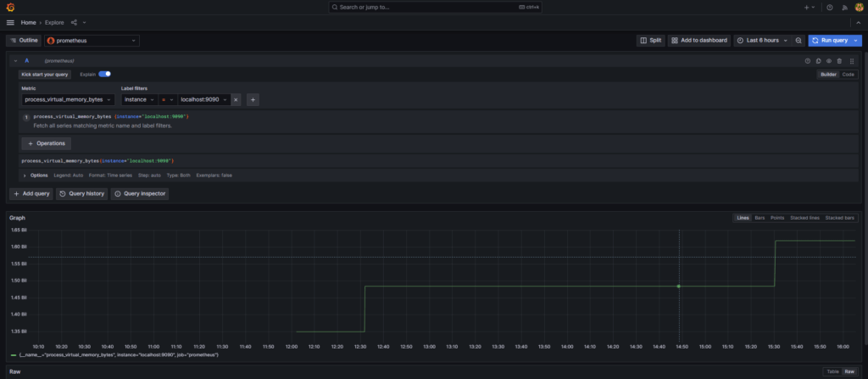Click the Search or jump to field
Image resolution: width=868 pixels, height=379 pixels.
coord(436,7)
